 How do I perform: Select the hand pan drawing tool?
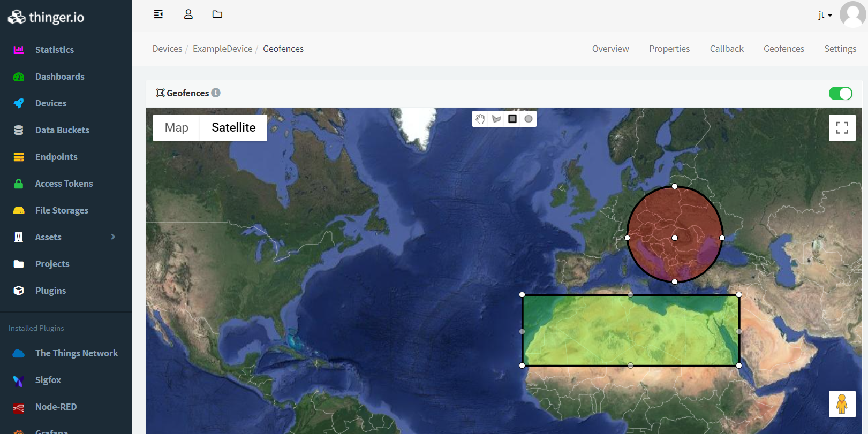pos(480,119)
